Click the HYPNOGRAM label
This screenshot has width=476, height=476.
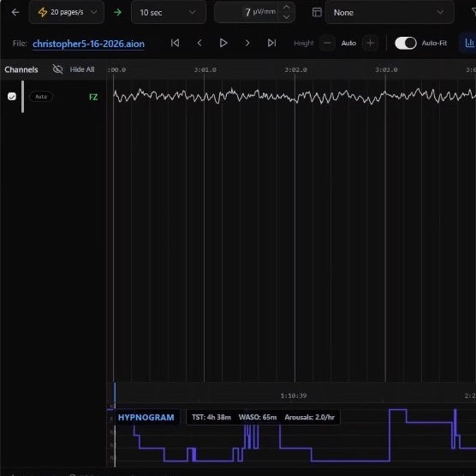coord(146,418)
